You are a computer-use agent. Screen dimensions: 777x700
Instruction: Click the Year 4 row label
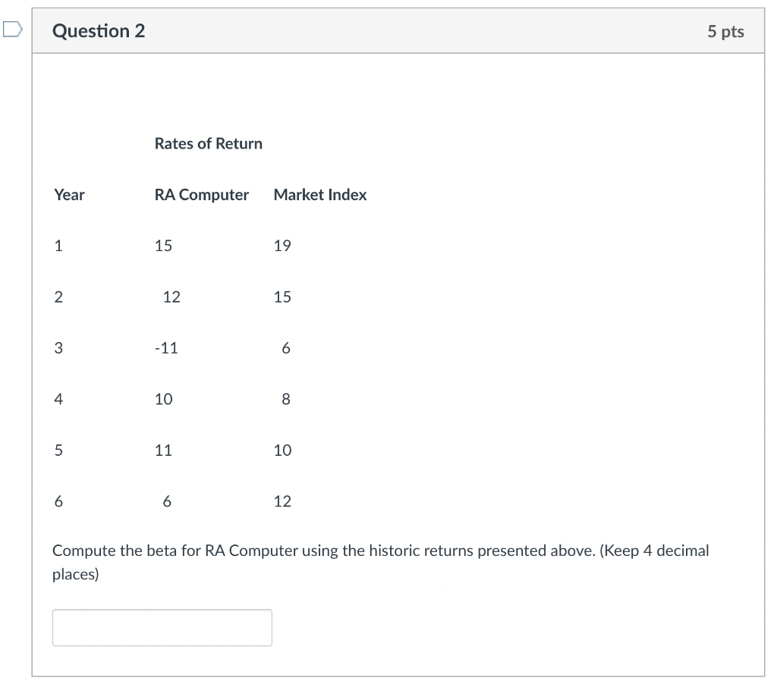tap(58, 399)
